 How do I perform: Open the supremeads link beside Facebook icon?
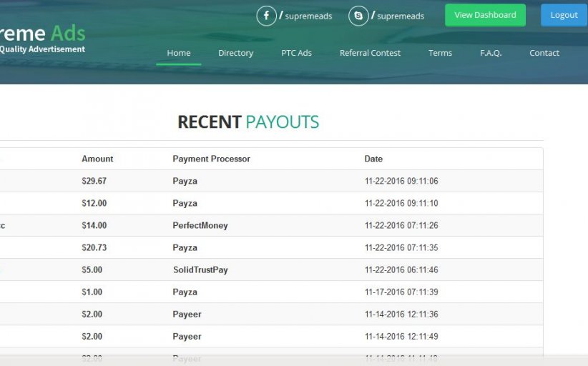tap(308, 16)
